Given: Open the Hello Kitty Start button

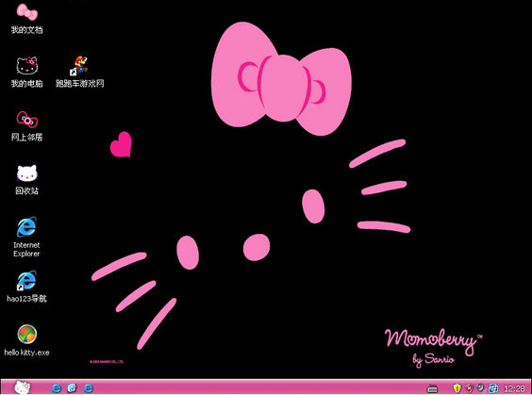Looking at the screenshot, I should tap(23, 387).
